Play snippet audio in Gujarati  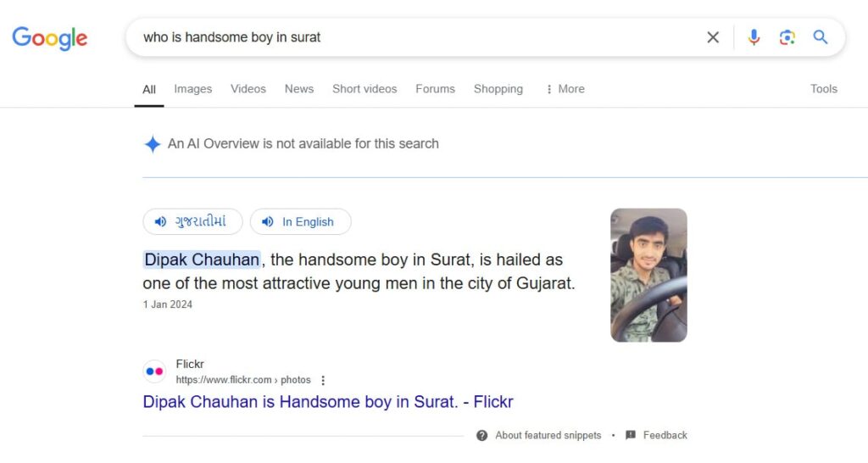coord(192,222)
